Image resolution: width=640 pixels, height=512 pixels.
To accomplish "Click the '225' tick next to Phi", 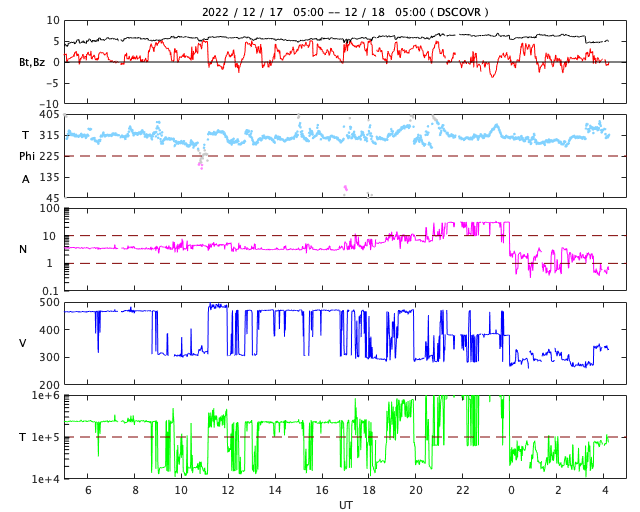I will (49, 156).
